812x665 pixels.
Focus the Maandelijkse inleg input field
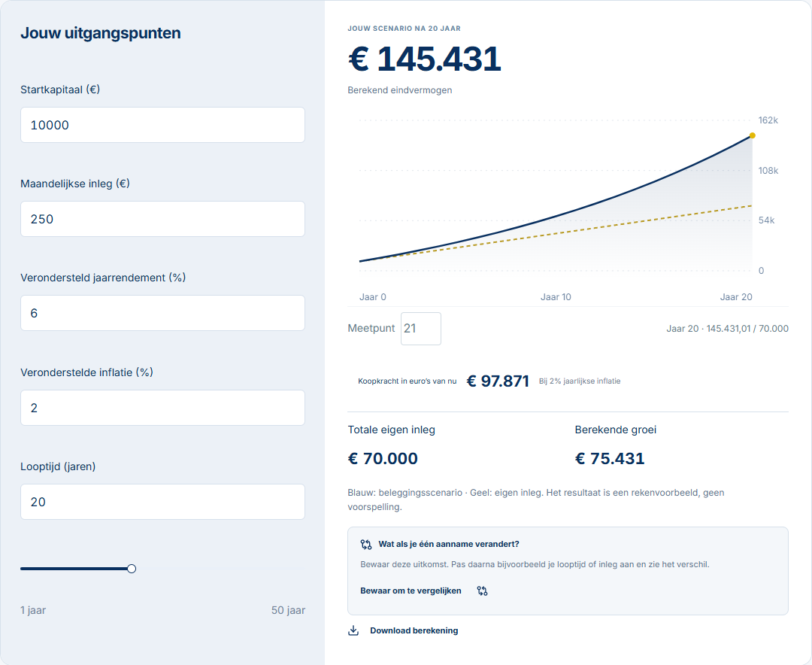pos(162,219)
